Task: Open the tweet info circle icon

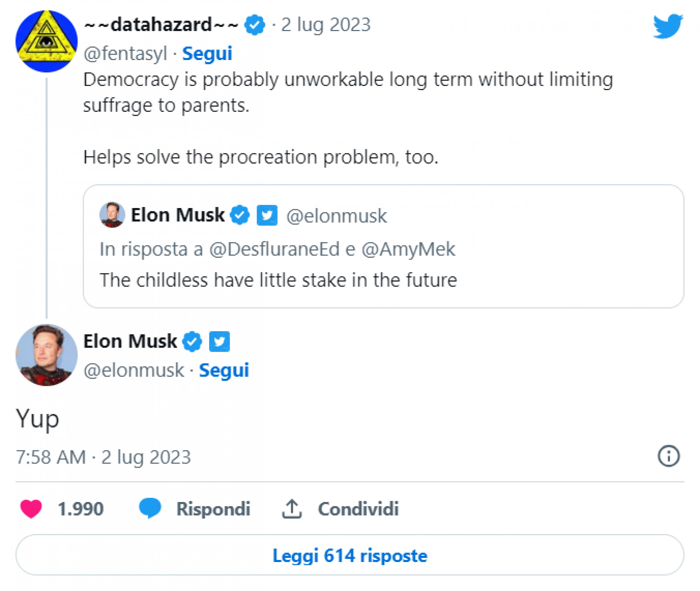Action: tap(668, 456)
